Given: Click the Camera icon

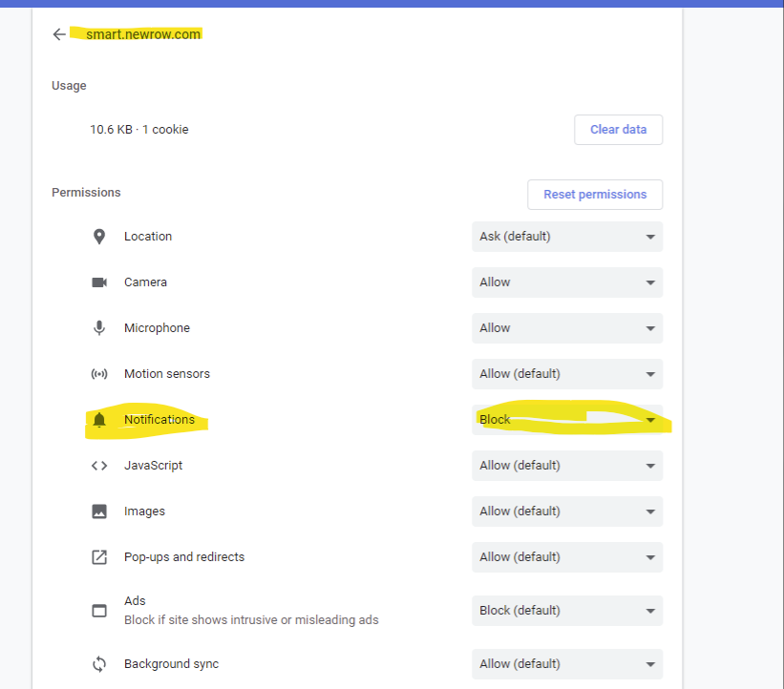Looking at the screenshot, I should point(99,282).
